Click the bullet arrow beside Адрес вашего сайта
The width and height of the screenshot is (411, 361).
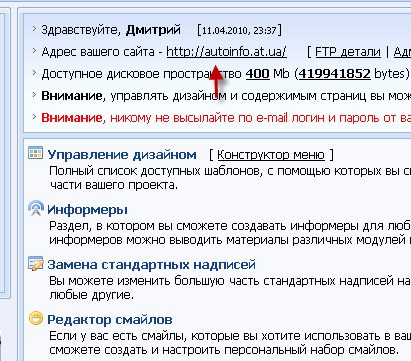pyautogui.click(x=34, y=51)
